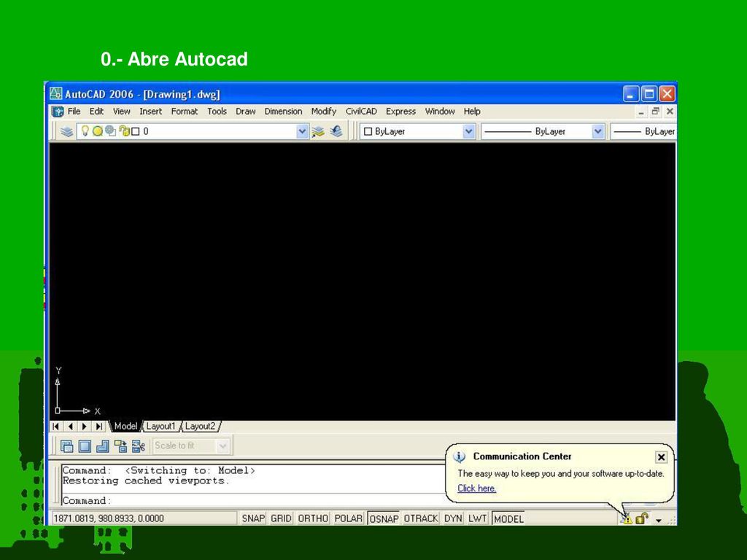Toggle OSNAP in status bar

point(384,518)
